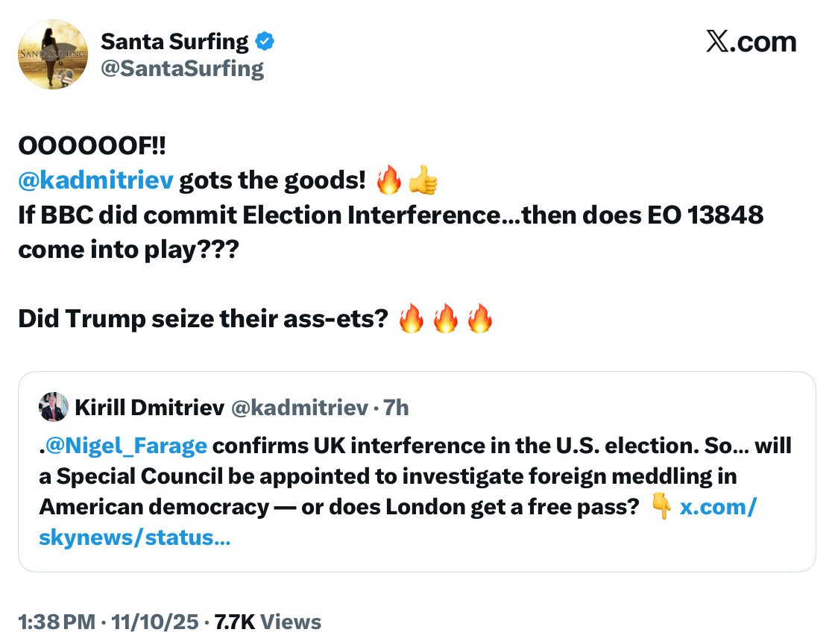Open the Santa Surfing display name

tap(174, 42)
